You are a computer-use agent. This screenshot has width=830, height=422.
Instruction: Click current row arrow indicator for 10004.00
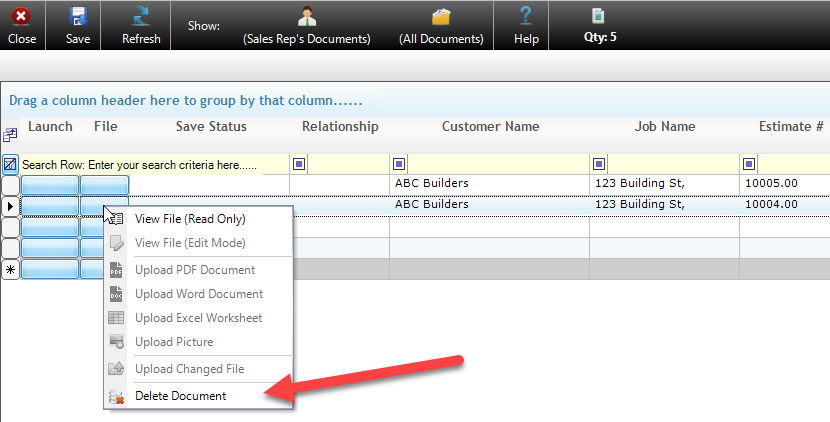click(10, 206)
